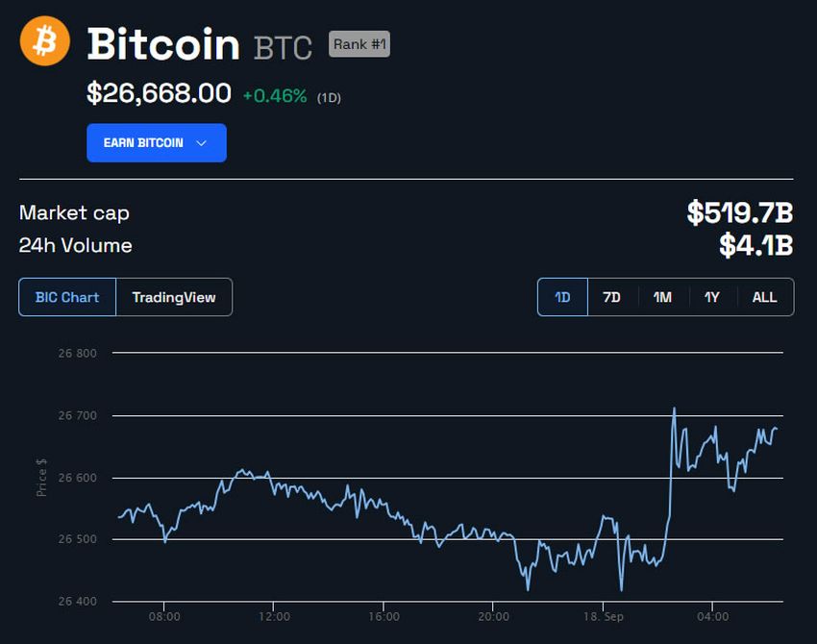Click the price spike on the chart
This screenshot has width=817, height=644.
click(x=674, y=411)
